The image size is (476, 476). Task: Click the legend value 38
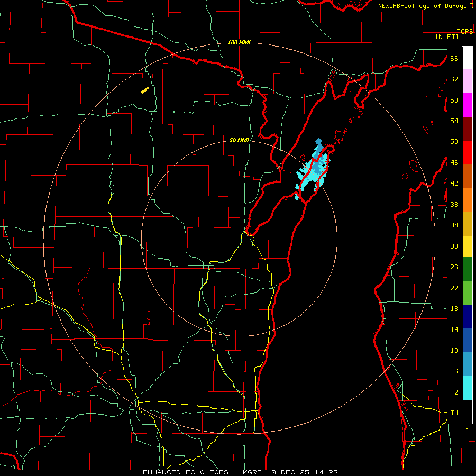point(454,204)
